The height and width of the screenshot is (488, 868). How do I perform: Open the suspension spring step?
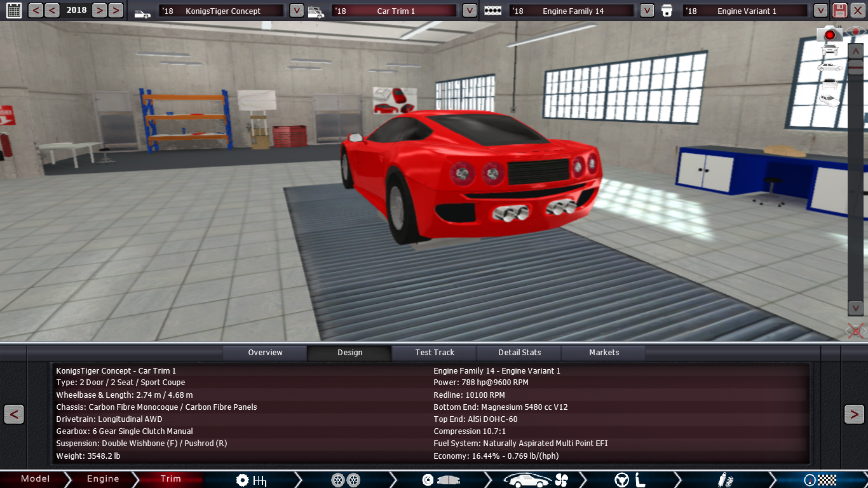click(x=722, y=480)
